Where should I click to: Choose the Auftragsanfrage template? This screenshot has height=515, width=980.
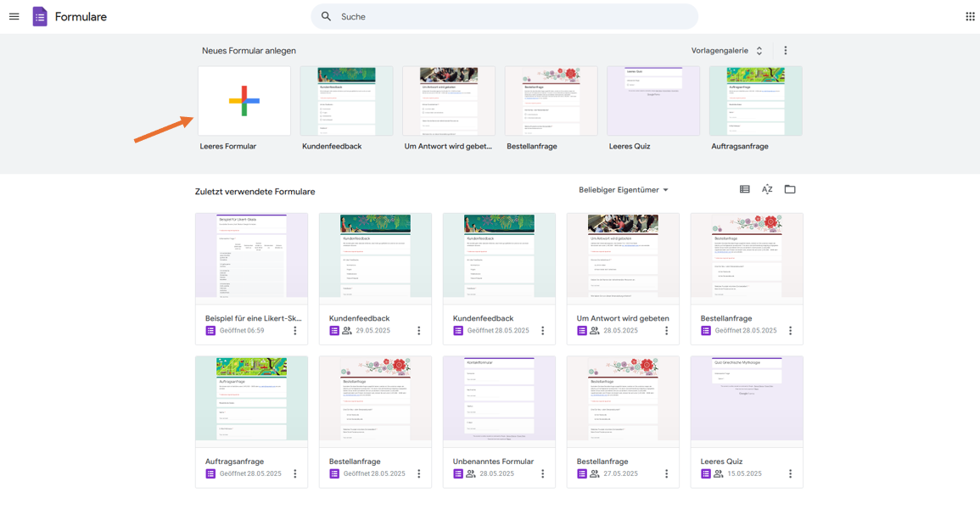click(756, 101)
